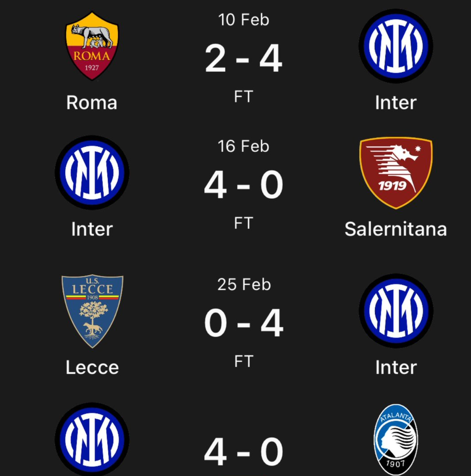Click the Roma club crest

tap(92, 46)
